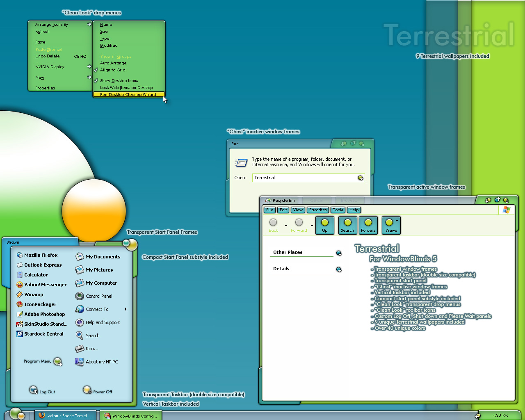Image resolution: width=525 pixels, height=420 pixels.
Task: Open Search from start panel
Action: [87, 336]
